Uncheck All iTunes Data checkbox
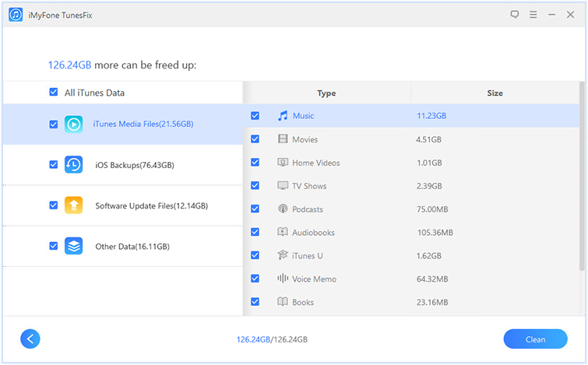Image resolution: width=588 pixels, height=365 pixels. click(54, 92)
